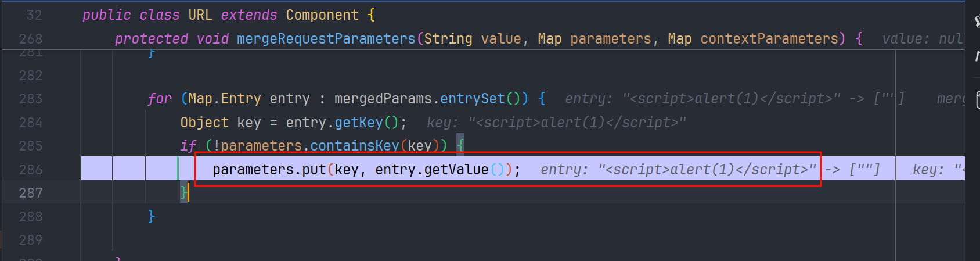Click the closing brace on line 288
Image resolution: width=980 pixels, height=261 pixels.
pos(152,216)
